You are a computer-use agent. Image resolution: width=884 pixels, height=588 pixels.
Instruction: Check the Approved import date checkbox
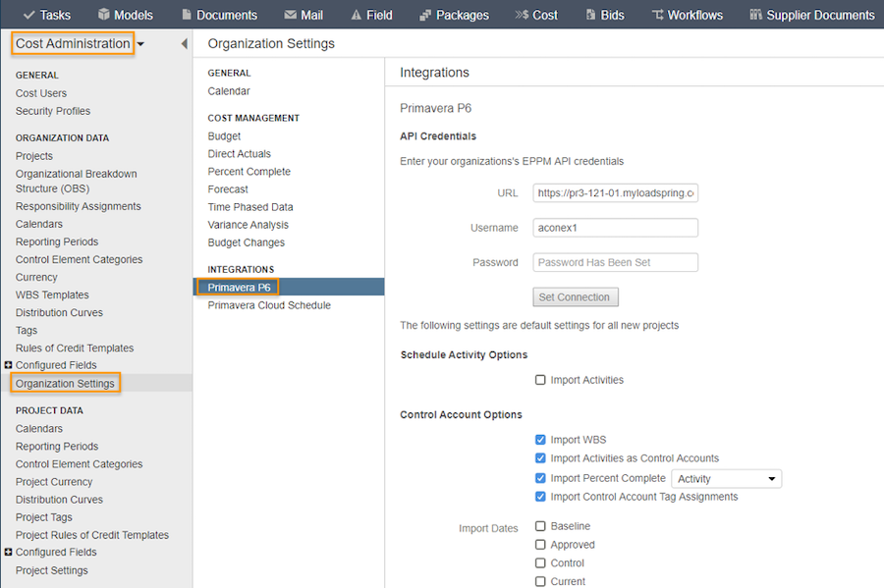pyautogui.click(x=540, y=545)
